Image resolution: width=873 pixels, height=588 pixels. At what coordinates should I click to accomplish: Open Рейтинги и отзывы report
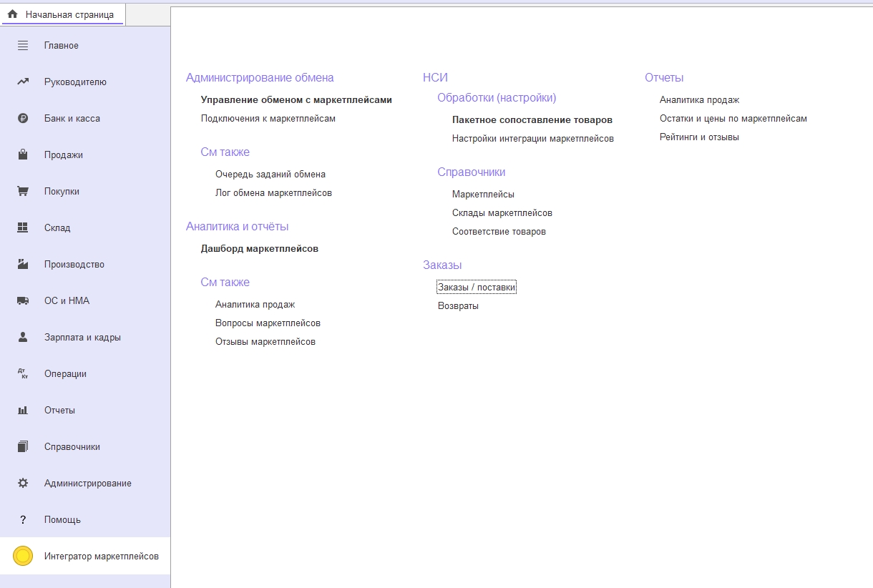(x=699, y=137)
